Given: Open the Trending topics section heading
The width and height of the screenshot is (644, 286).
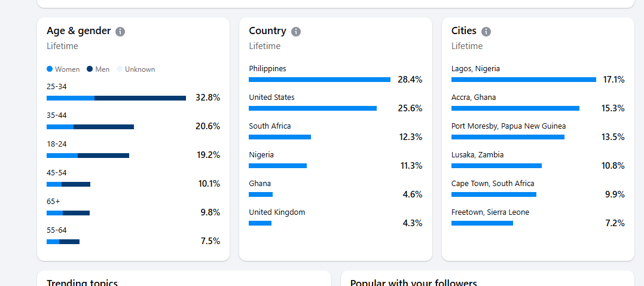Looking at the screenshot, I should tap(82, 282).
